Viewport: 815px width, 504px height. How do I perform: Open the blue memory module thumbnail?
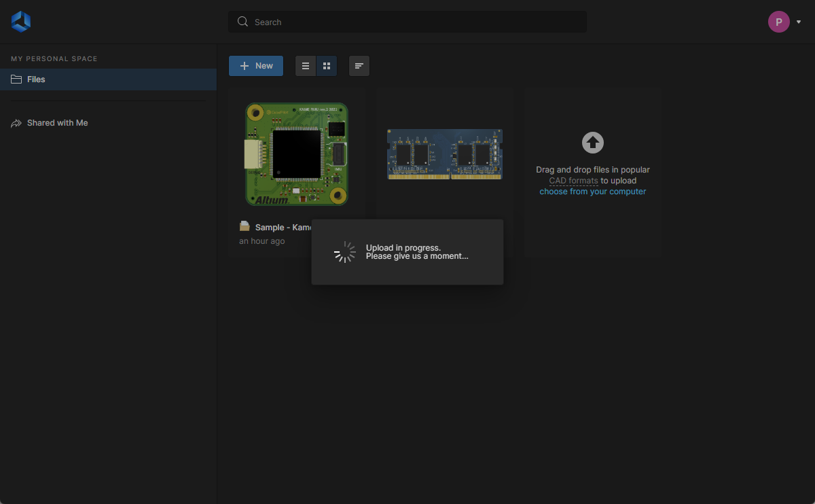445,154
